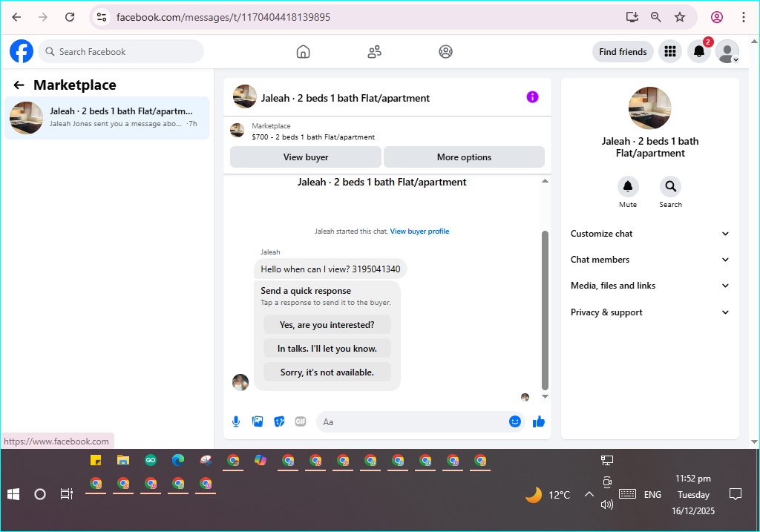Go to Facebook Home icon
The width and height of the screenshot is (760, 532).
(303, 51)
